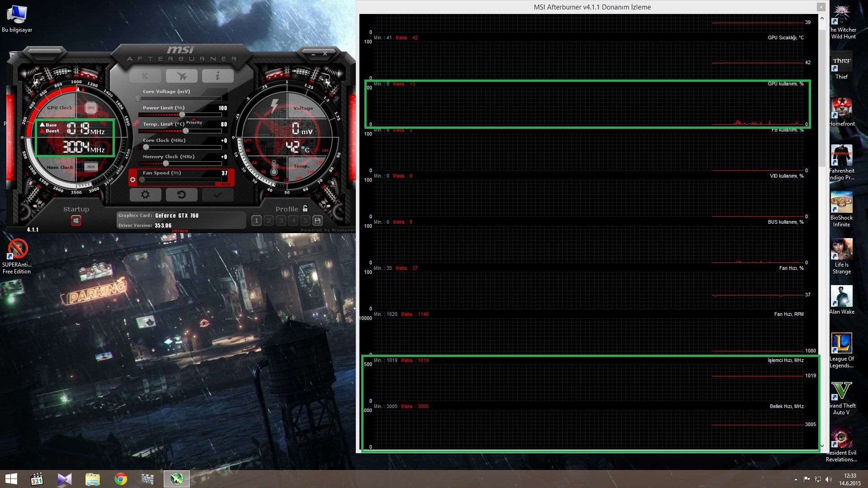The height and width of the screenshot is (488, 868).
Task: Open the information i button
Action: click(x=217, y=76)
